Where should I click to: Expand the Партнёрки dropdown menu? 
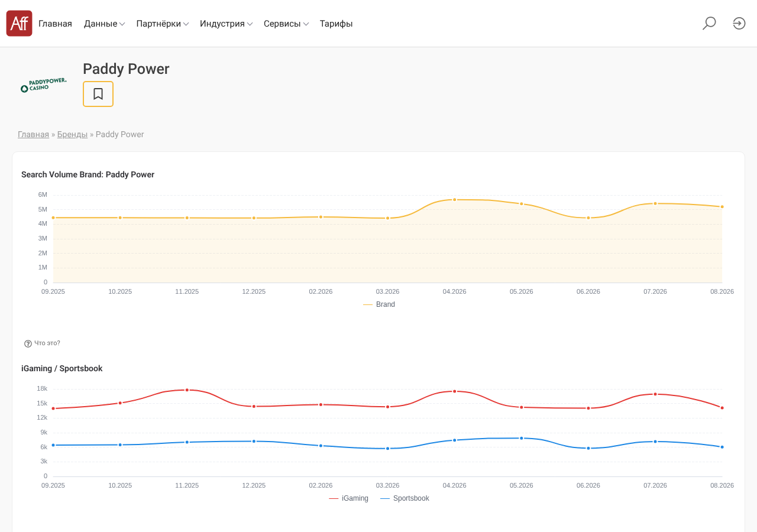click(163, 24)
